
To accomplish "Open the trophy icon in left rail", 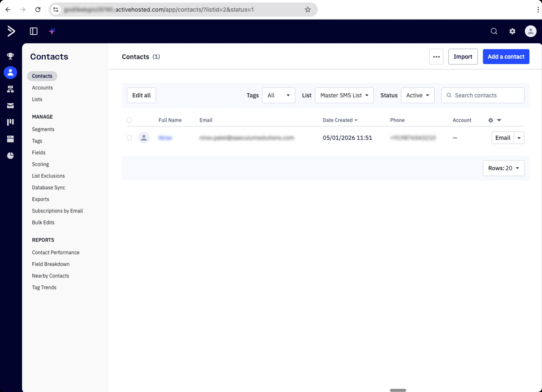I will click(x=10, y=56).
